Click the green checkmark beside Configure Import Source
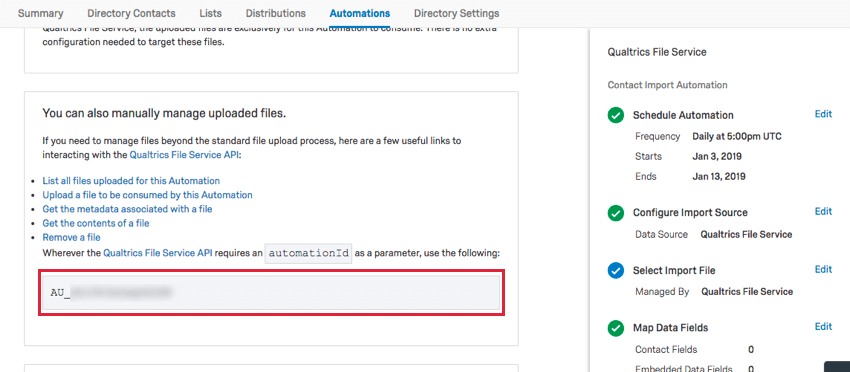The height and width of the screenshot is (372, 850). coord(615,213)
